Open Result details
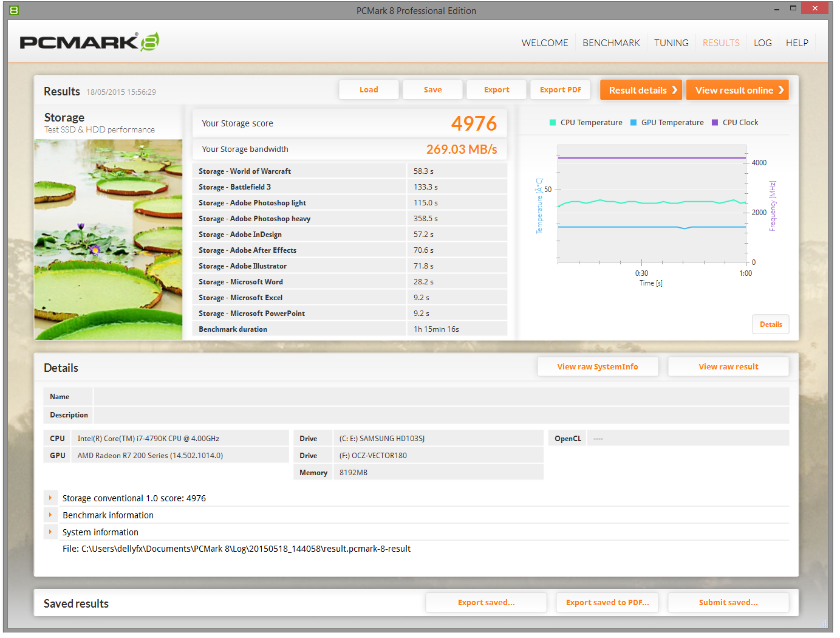 [x=641, y=90]
